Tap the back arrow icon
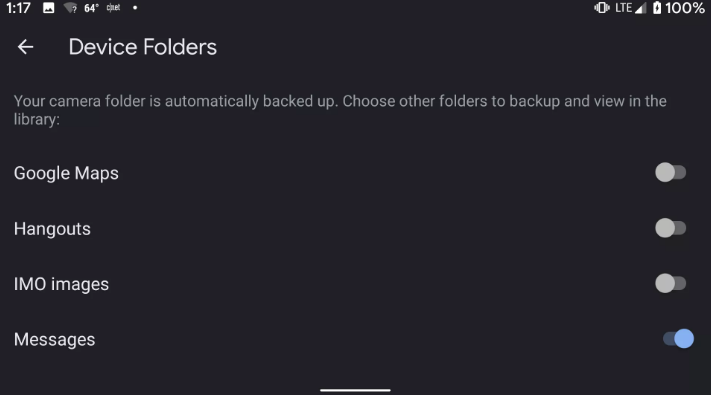This screenshot has width=711, height=395. (x=25, y=47)
